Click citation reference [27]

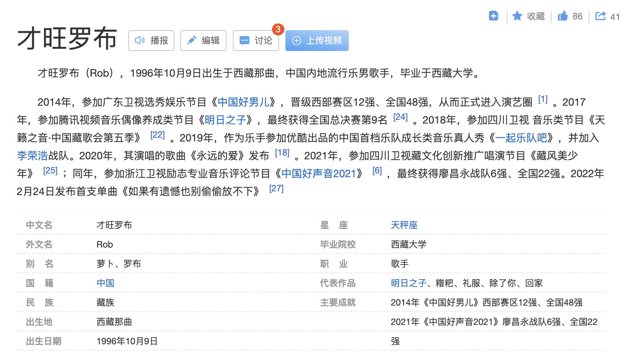(276, 189)
